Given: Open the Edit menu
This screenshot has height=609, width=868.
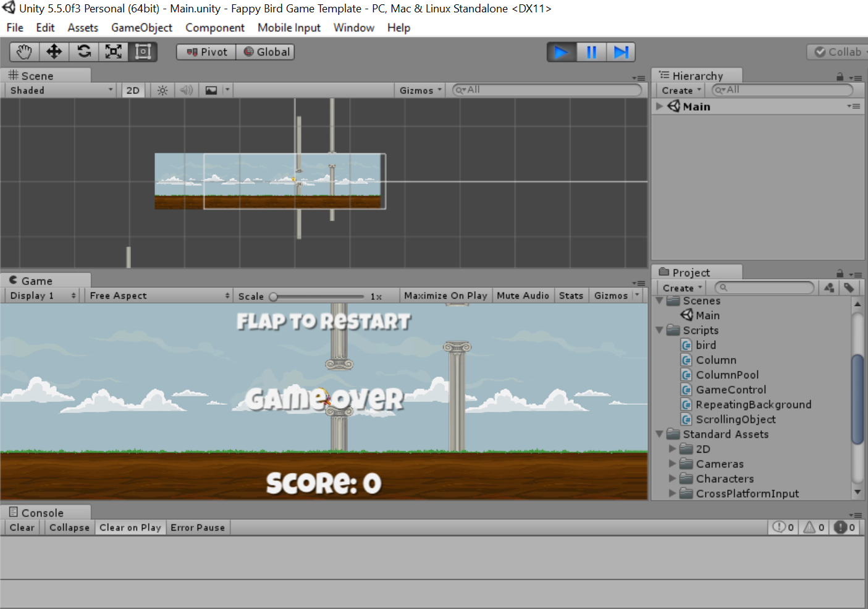Looking at the screenshot, I should coord(45,28).
